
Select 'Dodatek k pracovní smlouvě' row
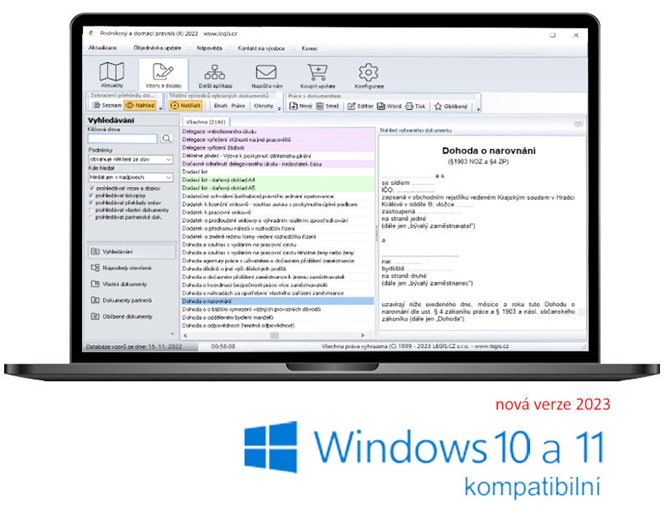point(277,212)
